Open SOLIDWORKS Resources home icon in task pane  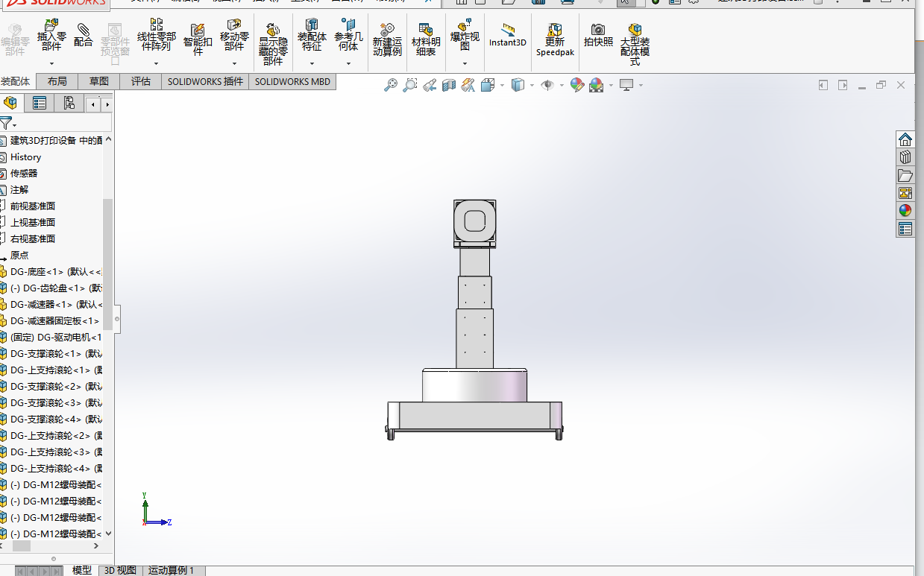coord(905,139)
